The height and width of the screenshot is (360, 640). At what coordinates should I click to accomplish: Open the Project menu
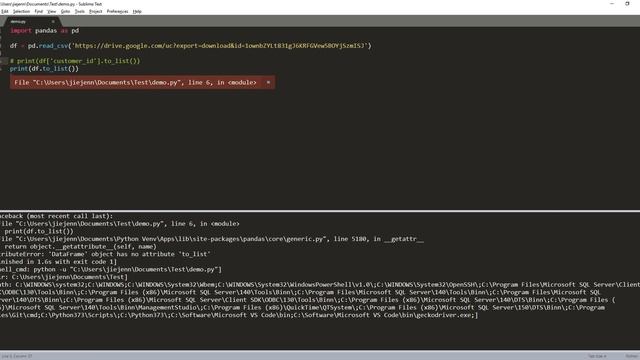point(96,11)
